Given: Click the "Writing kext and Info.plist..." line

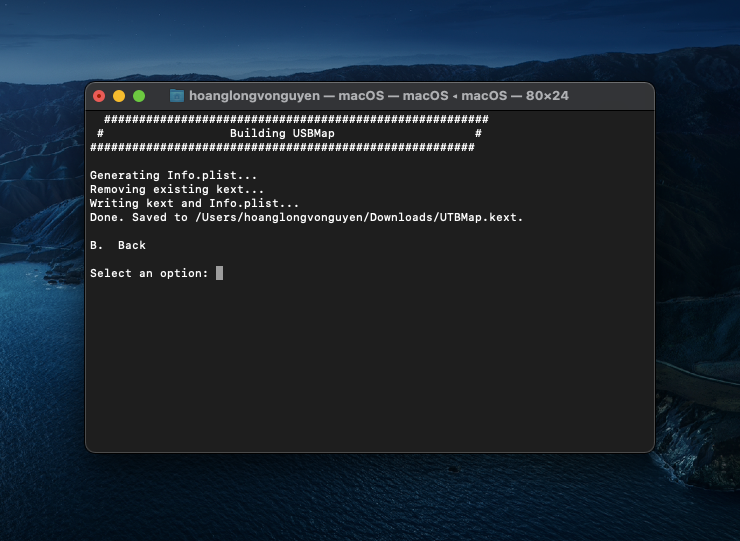Looking at the screenshot, I should point(194,203).
